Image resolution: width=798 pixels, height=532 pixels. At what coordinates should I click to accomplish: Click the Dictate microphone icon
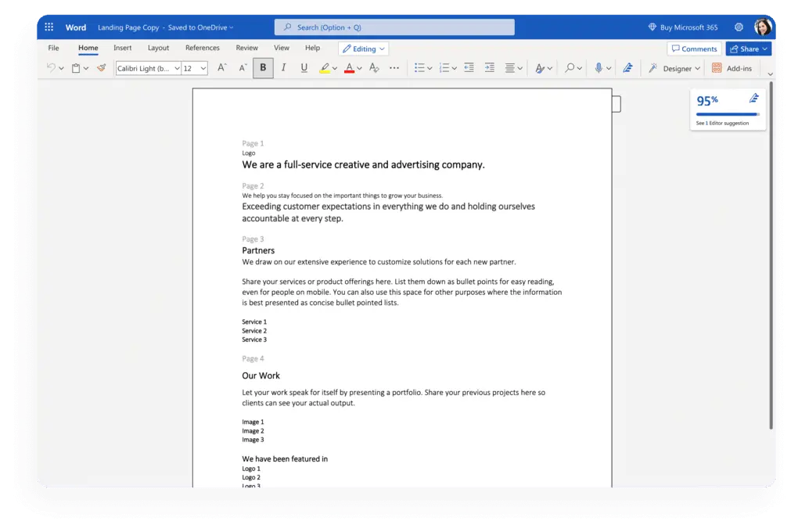[x=598, y=68]
